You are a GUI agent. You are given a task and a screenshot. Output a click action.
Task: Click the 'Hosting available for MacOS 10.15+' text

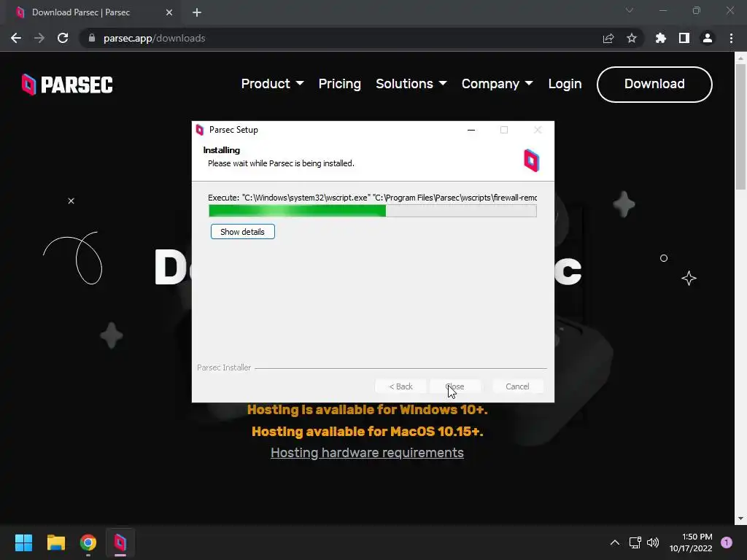368,432
